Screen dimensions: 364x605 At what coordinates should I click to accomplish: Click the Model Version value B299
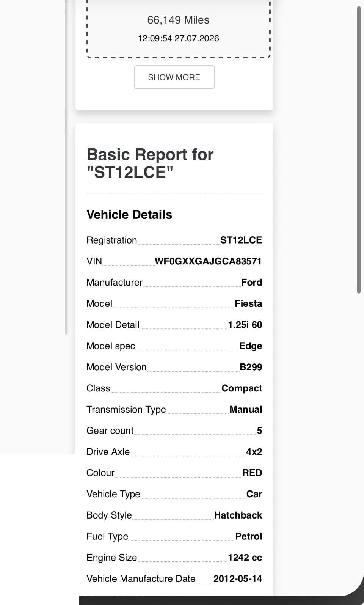click(251, 367)
